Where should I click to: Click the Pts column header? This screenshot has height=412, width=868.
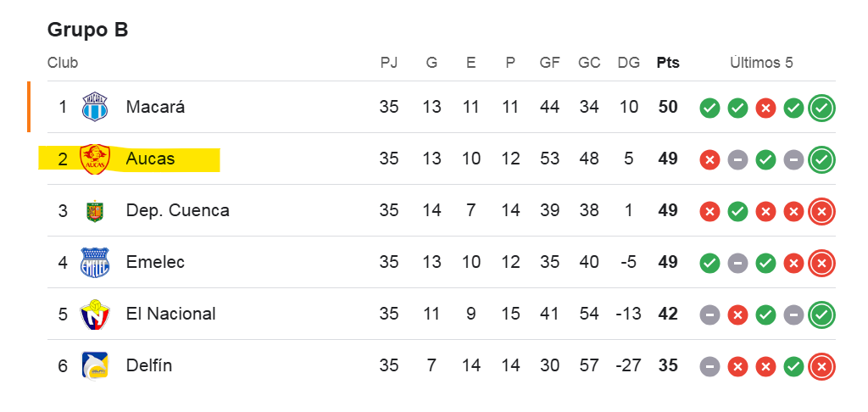click(668, 63)
